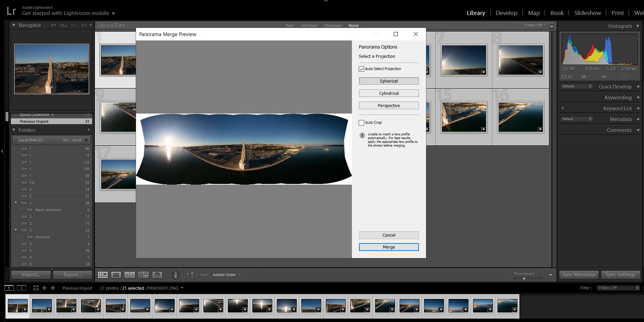Toggle the A-Z sort direction
Image resolution: width=644 pixels, height=322 pixels.
(192, 275)
